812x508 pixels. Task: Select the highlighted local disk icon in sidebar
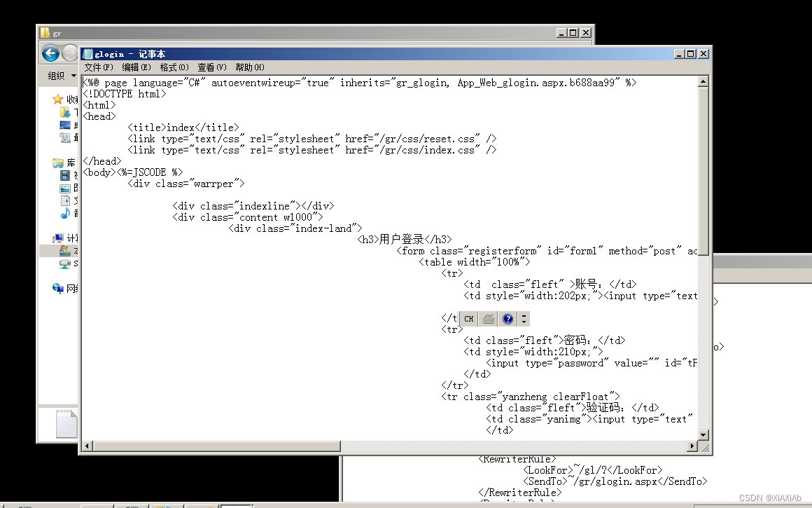point(65,251)
